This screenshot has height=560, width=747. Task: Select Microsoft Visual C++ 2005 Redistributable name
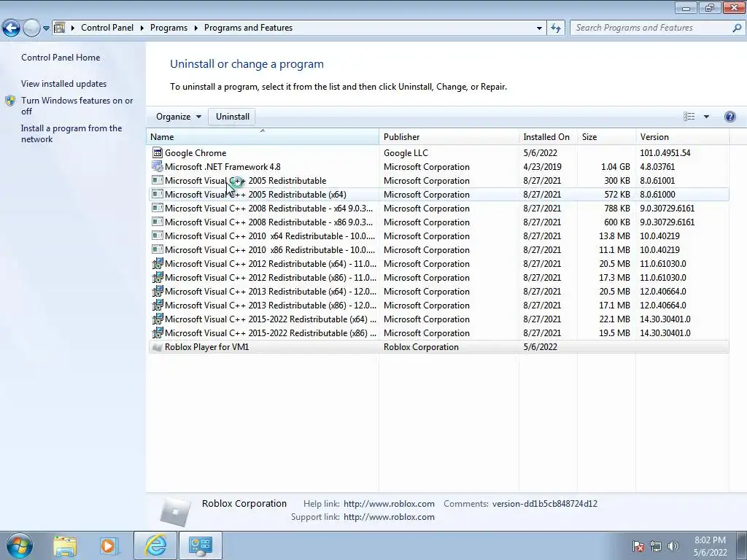245,181
